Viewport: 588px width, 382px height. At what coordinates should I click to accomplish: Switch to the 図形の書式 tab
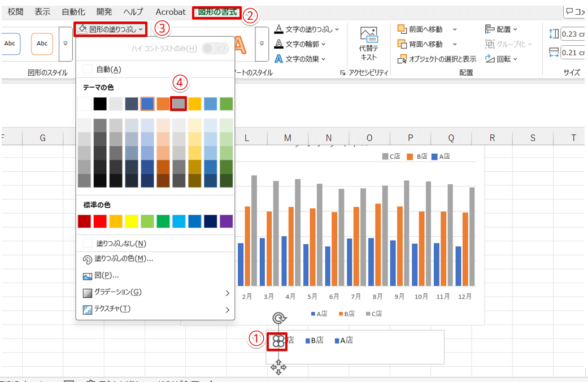tap(217, 12)
